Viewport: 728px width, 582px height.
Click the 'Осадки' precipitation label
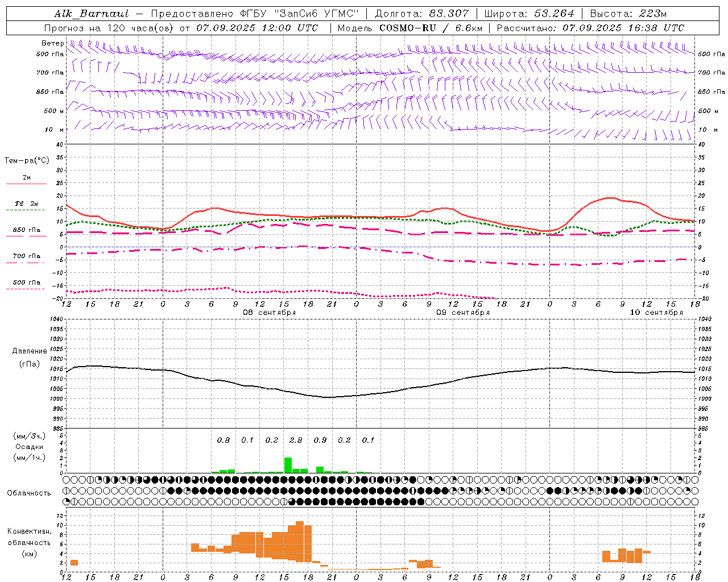[30, 447]
